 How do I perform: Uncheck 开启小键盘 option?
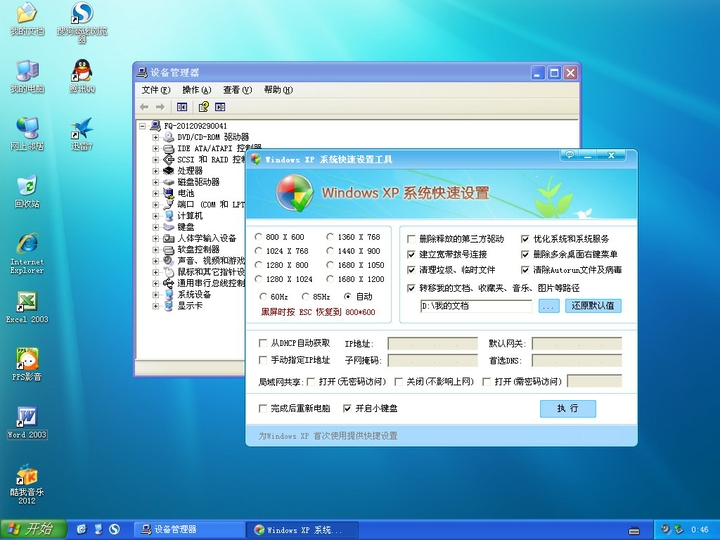pos(348,408)
